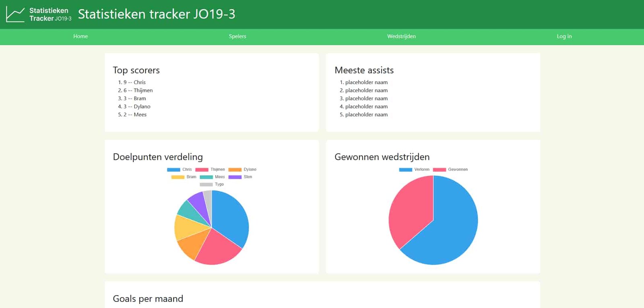
Task: Open the Home navigation link
Action: pyautogui.click(x=80, y=36)
